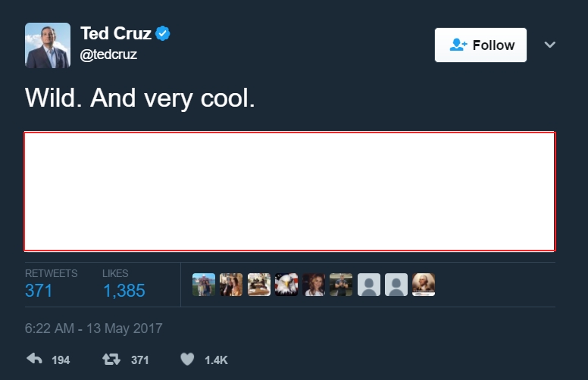Open the bald eagle avatar liker
The width and height of the screenshot is (588, 380).
click(286, 285)
